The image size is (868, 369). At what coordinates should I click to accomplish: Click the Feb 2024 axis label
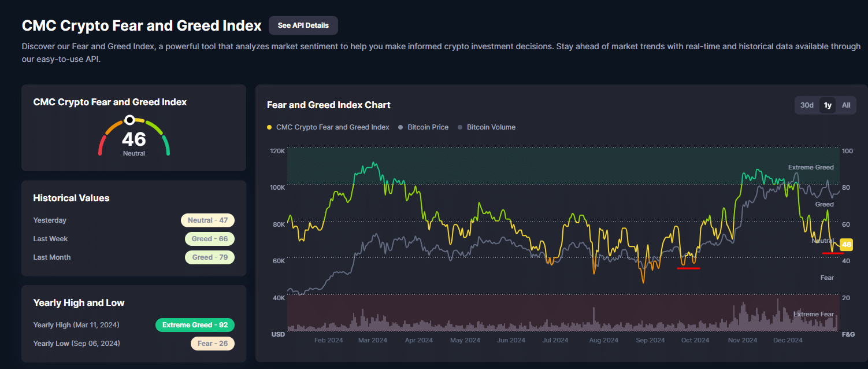(x=328, y=340)
